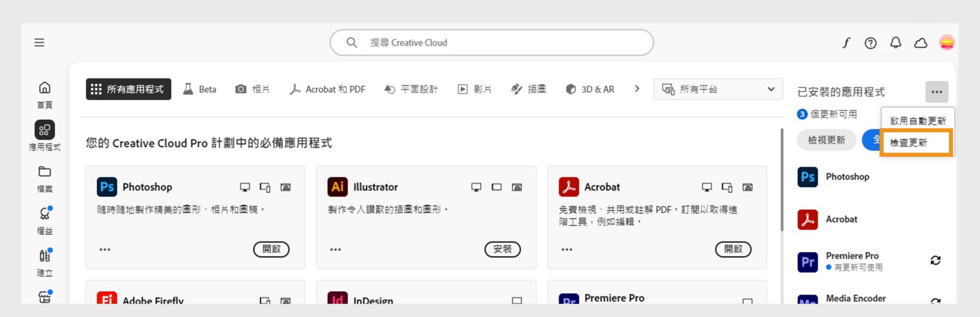Click 開啟 on Photoshop card
The image size is (980, 317).
pyautogui.click(x=271, y=249)
